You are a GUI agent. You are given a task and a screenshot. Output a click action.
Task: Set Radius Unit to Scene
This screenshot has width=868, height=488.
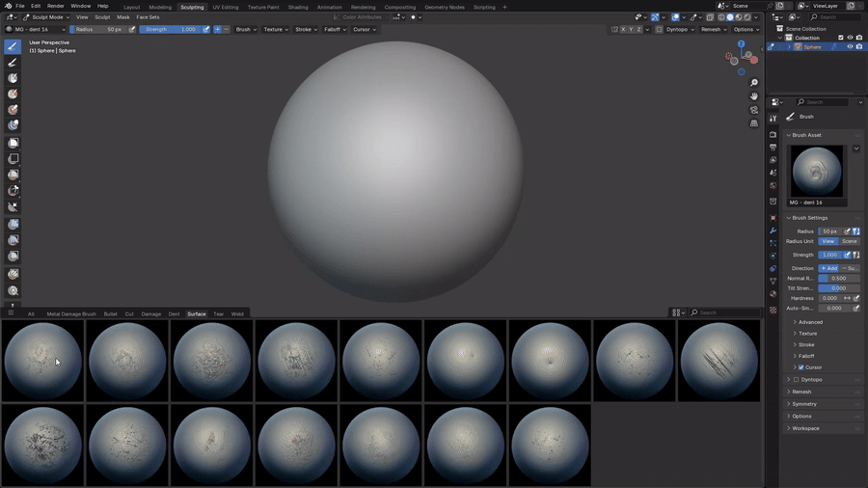[849, 241]
